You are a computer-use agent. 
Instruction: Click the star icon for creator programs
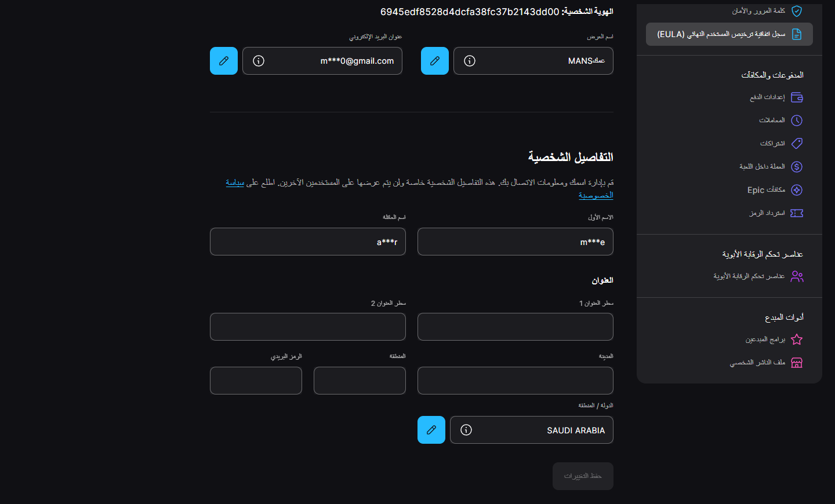[797, 339]
